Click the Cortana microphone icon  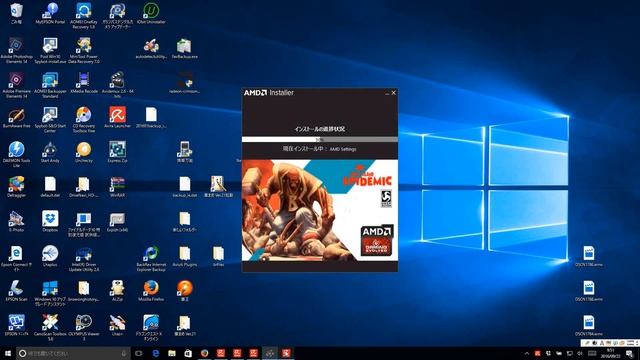click(x=124, y=353)
